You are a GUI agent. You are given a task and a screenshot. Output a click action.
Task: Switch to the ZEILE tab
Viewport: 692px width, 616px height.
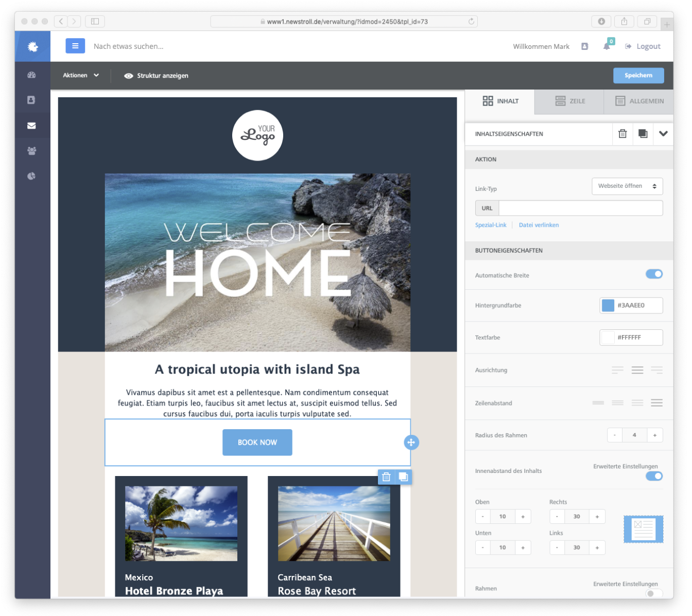tap(569, 101)
